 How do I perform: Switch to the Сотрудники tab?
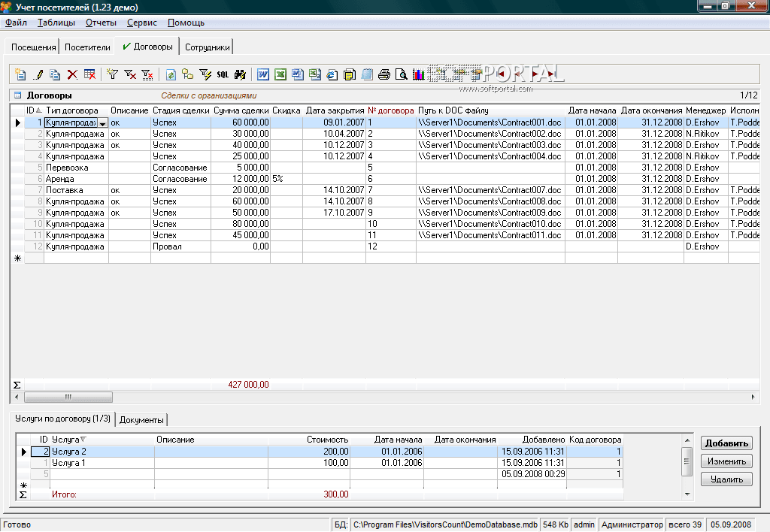(207, 47)
